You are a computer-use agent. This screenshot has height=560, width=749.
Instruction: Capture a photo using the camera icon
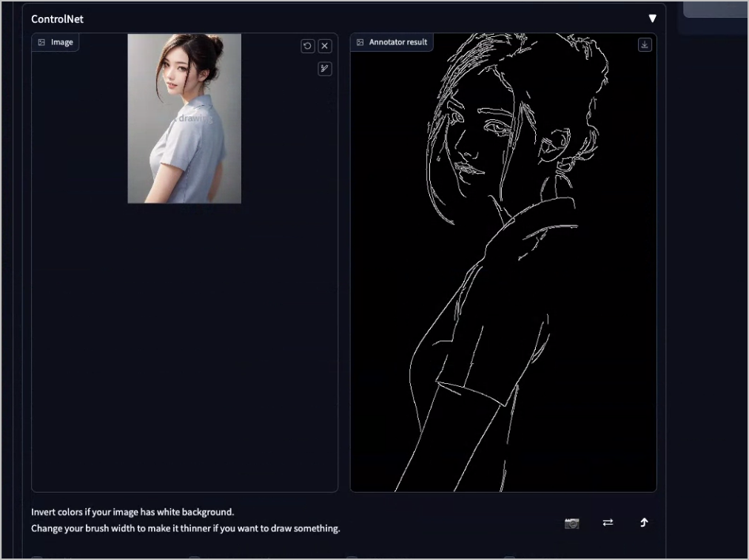[x=571, y=523]
